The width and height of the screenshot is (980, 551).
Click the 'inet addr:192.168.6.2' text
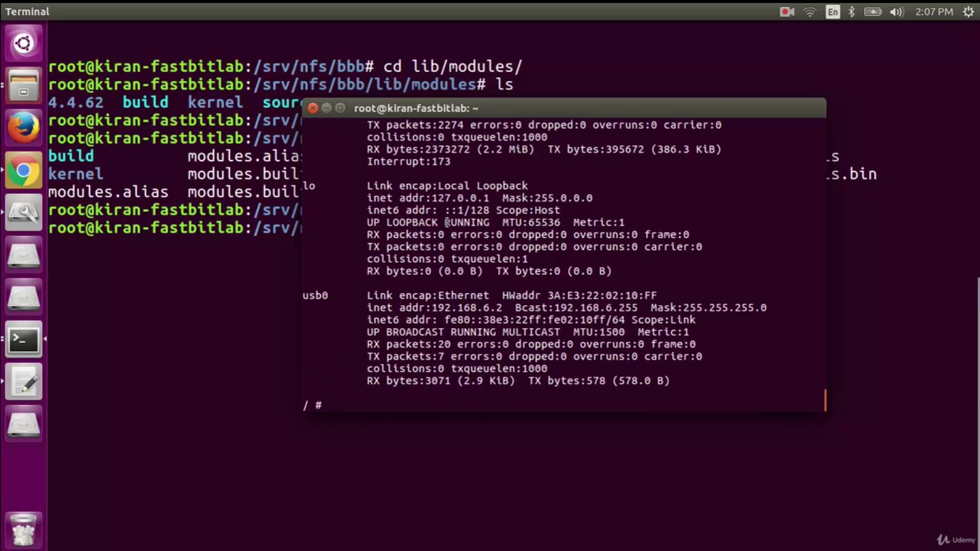(x=434, y=308)
